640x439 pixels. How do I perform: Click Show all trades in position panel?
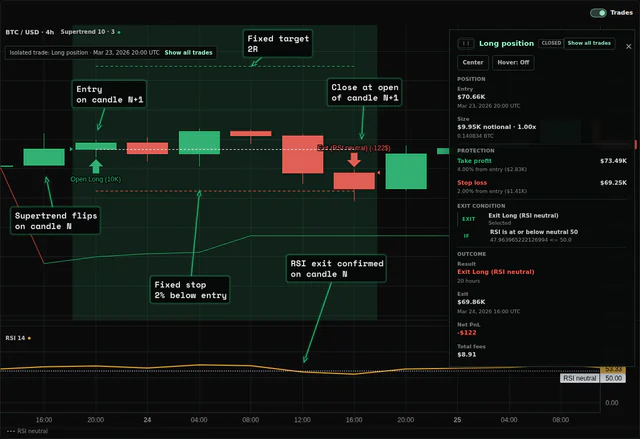point(589,43)
